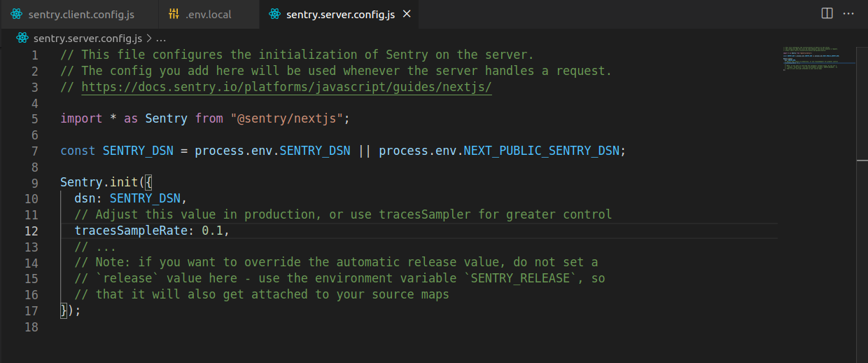Screen dimensions: 868x363
Task: Open the editor More Actions ellipsis
Action: [848, 13]
